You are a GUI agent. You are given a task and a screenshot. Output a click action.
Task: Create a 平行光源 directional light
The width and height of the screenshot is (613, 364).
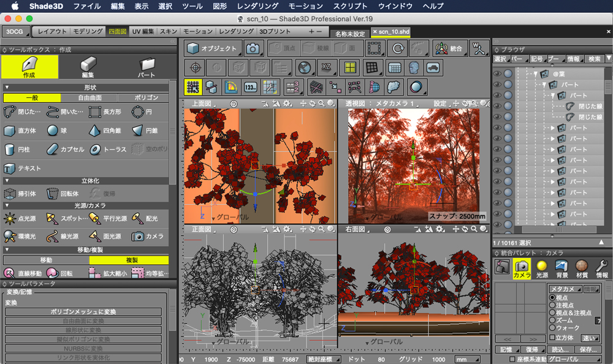click(108, 219)
